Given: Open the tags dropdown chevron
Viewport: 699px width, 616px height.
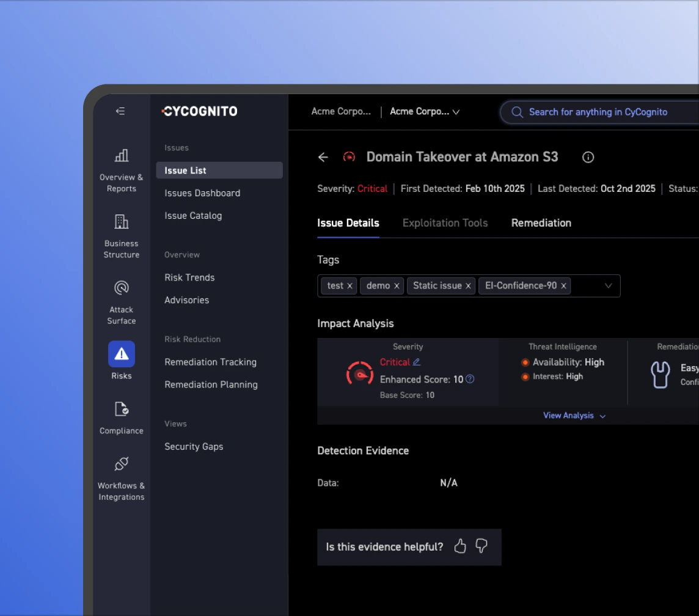Looking at the screenshot, I should [x=608, y=285].
